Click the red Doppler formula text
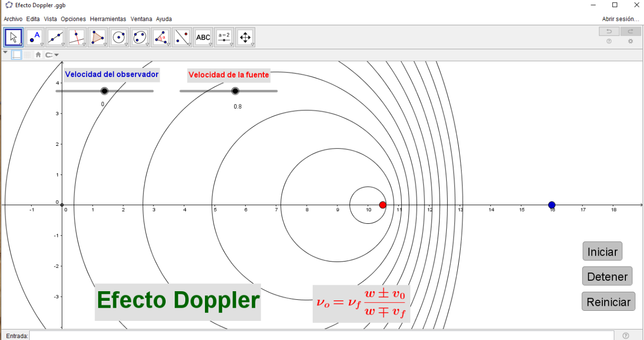 point(362,304)
